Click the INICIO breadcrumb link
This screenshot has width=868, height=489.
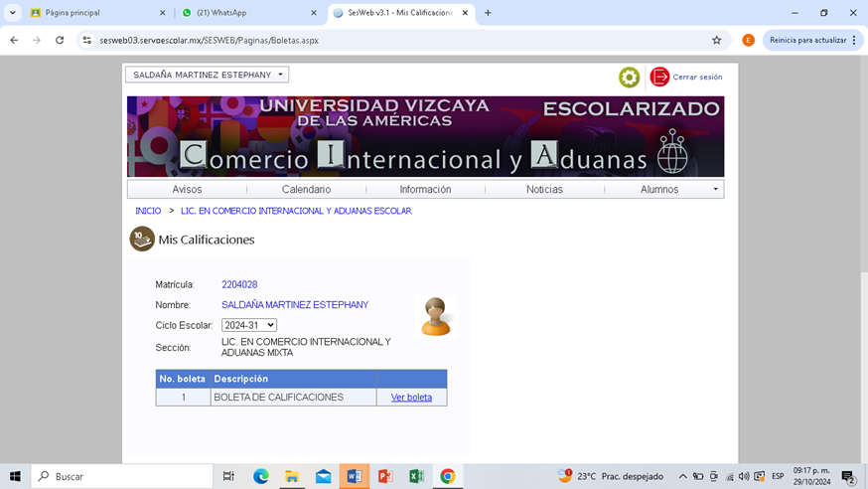(148, 211)
